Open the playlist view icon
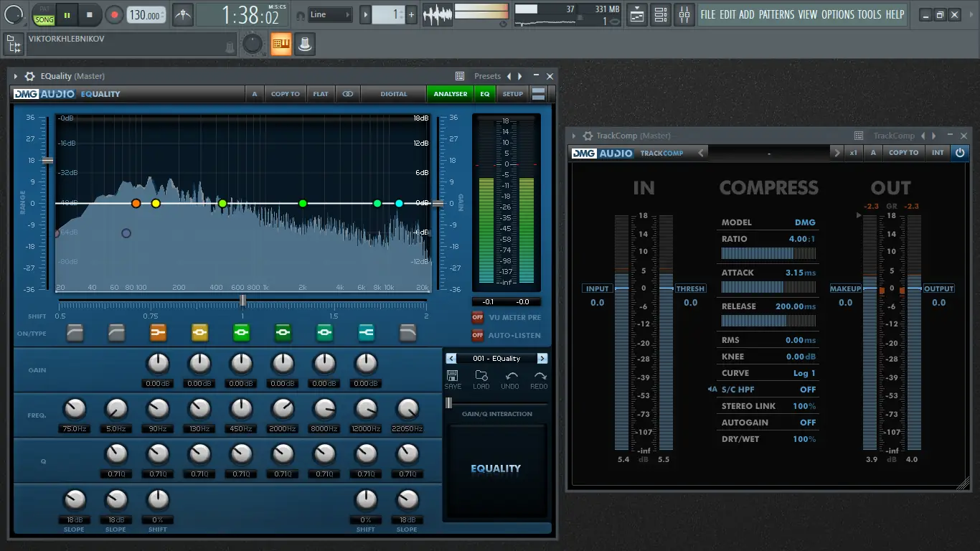980x551 pixels. click(x=636, y=14)
